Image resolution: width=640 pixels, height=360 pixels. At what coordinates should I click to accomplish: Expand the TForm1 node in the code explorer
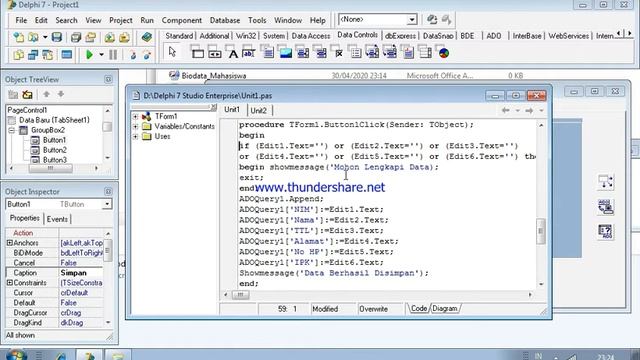pyautogui.click(x=136, y=116)
